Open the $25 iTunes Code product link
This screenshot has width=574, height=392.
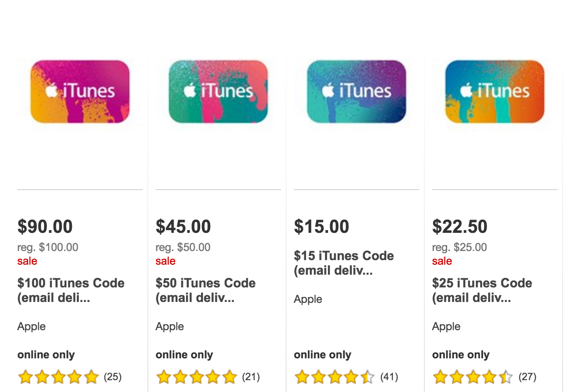pos(482,291)
